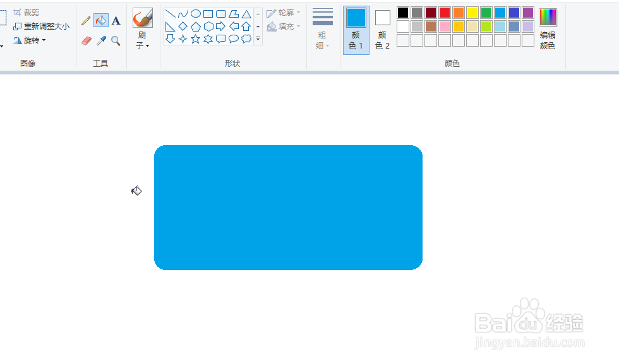Choose the Right triangle shape
619x364 pixels.
coord(170,27)
